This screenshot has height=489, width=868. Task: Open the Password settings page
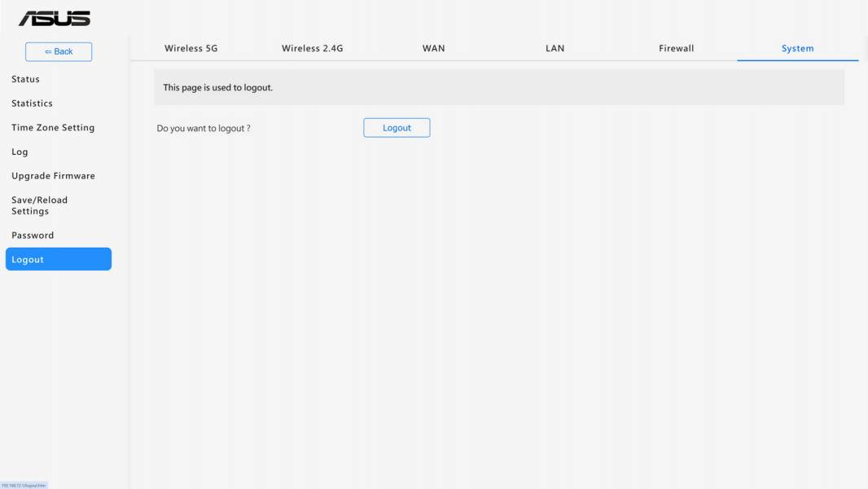point(33,236)
